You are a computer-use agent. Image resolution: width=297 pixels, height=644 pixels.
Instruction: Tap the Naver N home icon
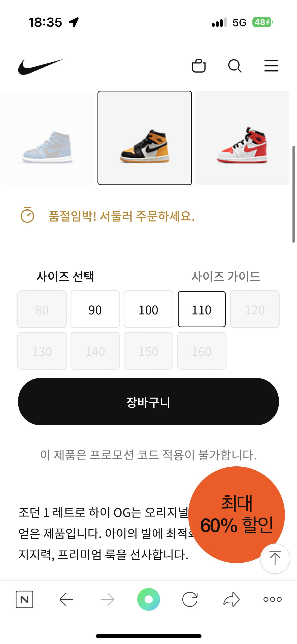(x=24, y=599)
